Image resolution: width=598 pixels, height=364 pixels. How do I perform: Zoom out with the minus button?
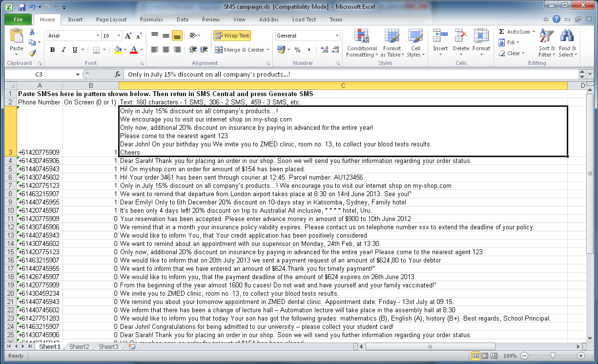pyautogui.click(x=523, y=356)
